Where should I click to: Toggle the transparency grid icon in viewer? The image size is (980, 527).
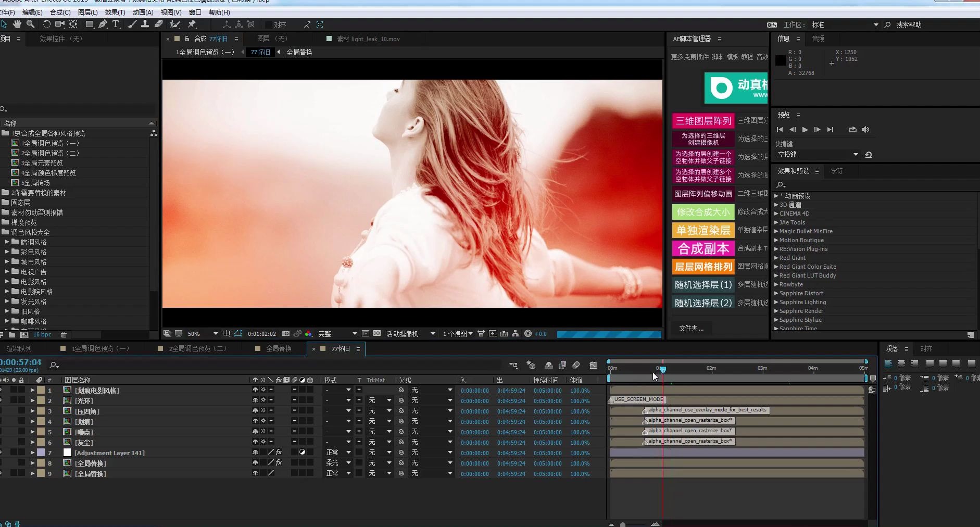pos(377,333)
